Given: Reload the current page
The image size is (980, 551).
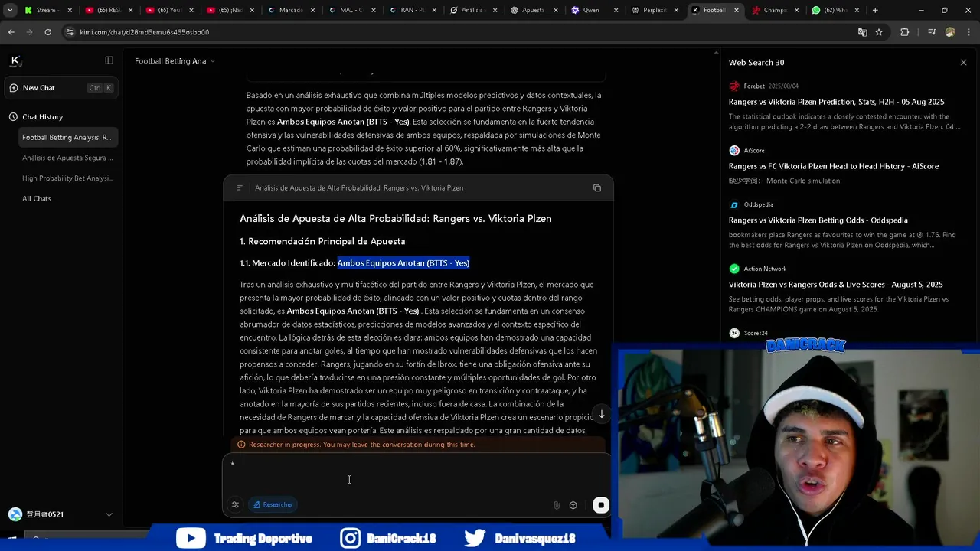Looking at the screenshot, I should point(47,32).
